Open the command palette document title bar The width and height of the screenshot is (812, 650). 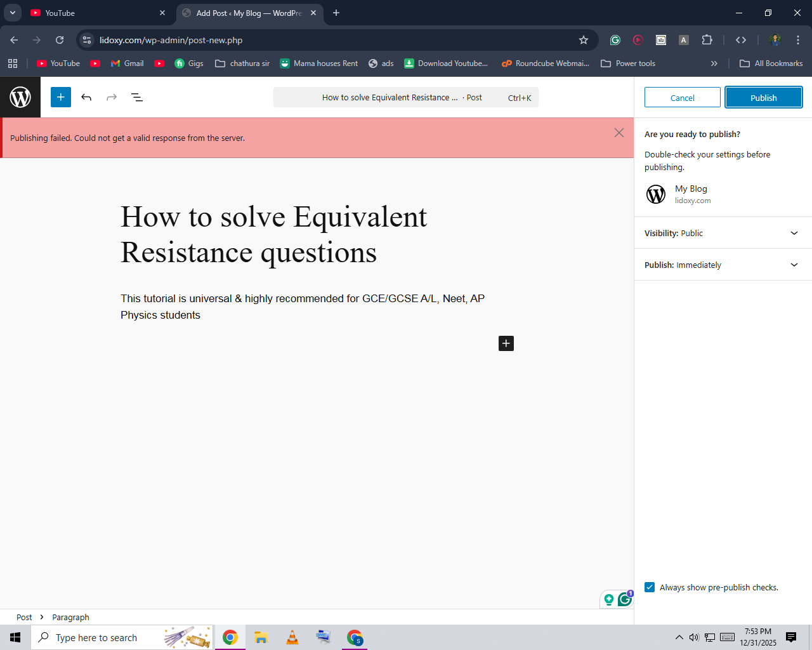pyautogui.click(x=406, y=97)
